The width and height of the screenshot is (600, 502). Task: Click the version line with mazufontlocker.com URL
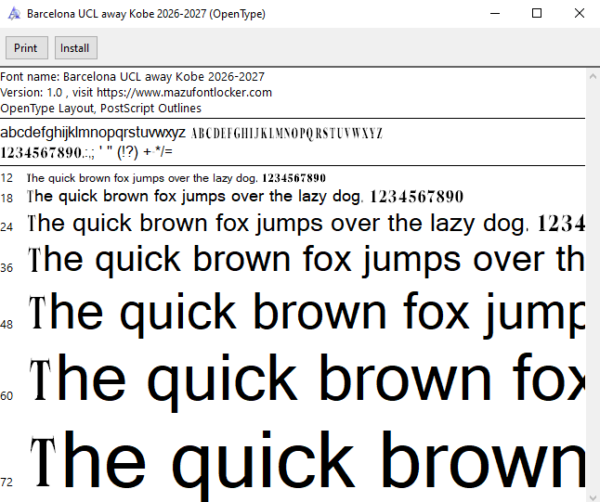pos(136,93)
